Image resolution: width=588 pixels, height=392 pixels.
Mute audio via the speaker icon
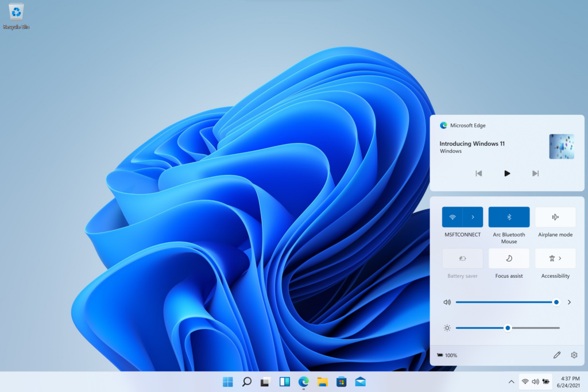(447, 301)
